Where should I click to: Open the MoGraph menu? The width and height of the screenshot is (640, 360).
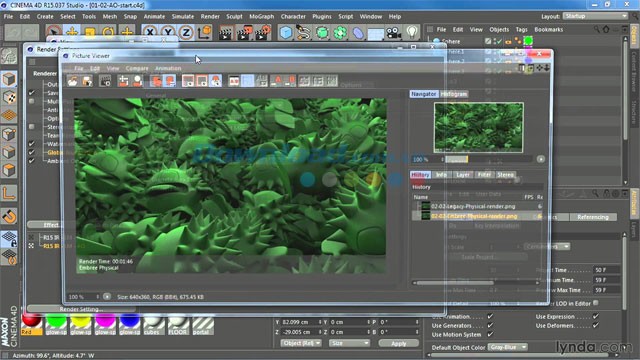pos(262,17)
